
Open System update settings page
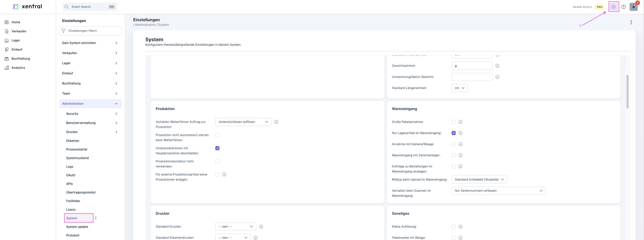[x=77, y=227]
